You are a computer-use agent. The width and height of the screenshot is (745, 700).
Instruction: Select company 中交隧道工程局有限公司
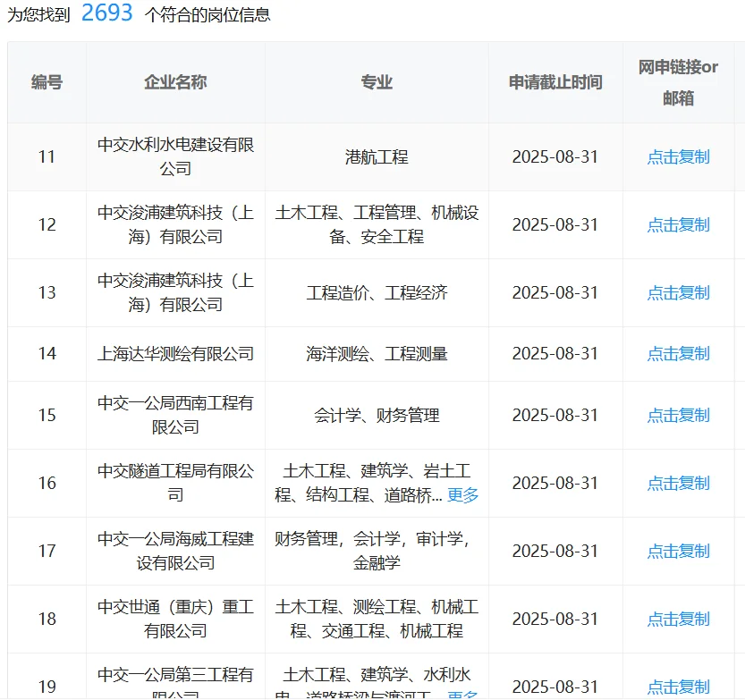(175, 484)
